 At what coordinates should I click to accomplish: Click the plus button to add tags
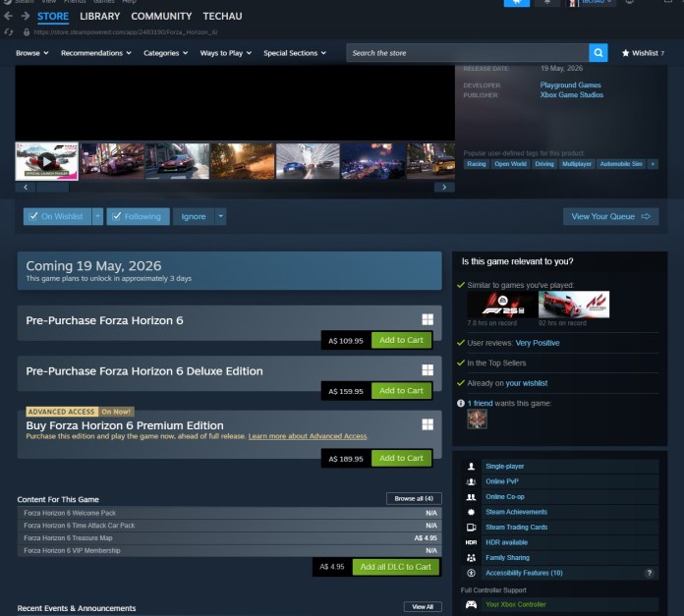tap(653, 164)
